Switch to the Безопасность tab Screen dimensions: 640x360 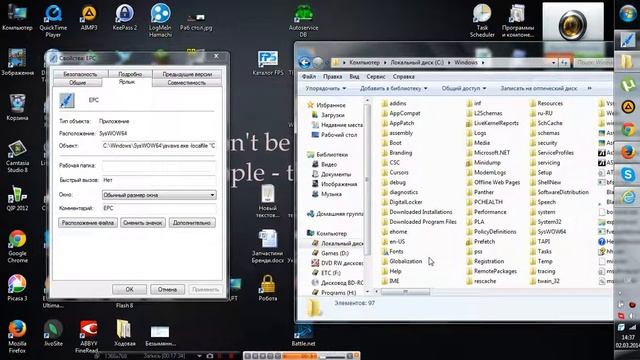(80, 74)
